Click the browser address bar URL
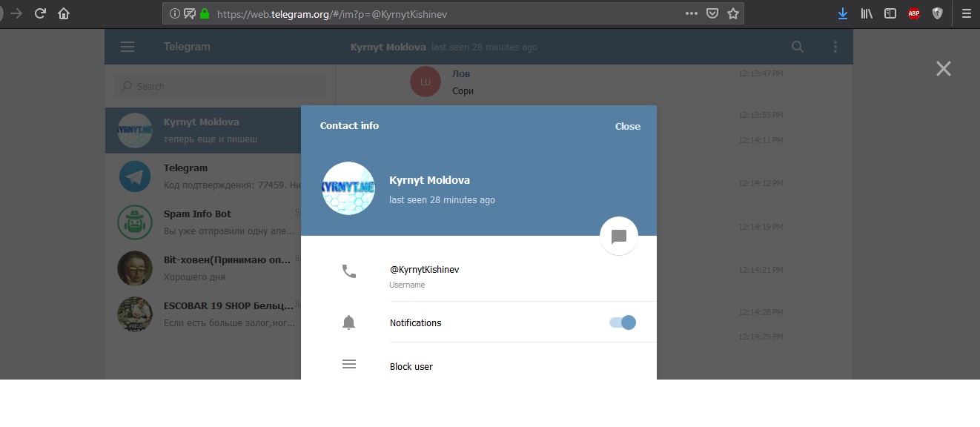The width and height of the screenshot is (980, 427). (332, 14)
